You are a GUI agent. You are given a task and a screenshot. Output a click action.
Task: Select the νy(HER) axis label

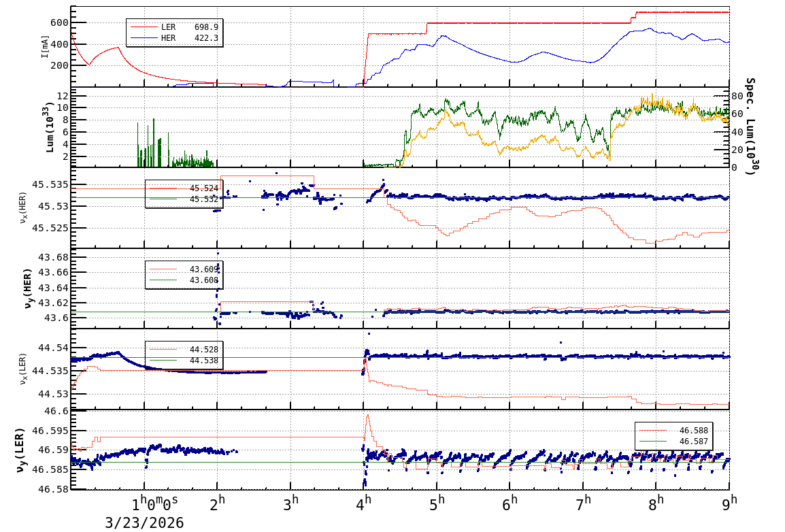[27, 290]
